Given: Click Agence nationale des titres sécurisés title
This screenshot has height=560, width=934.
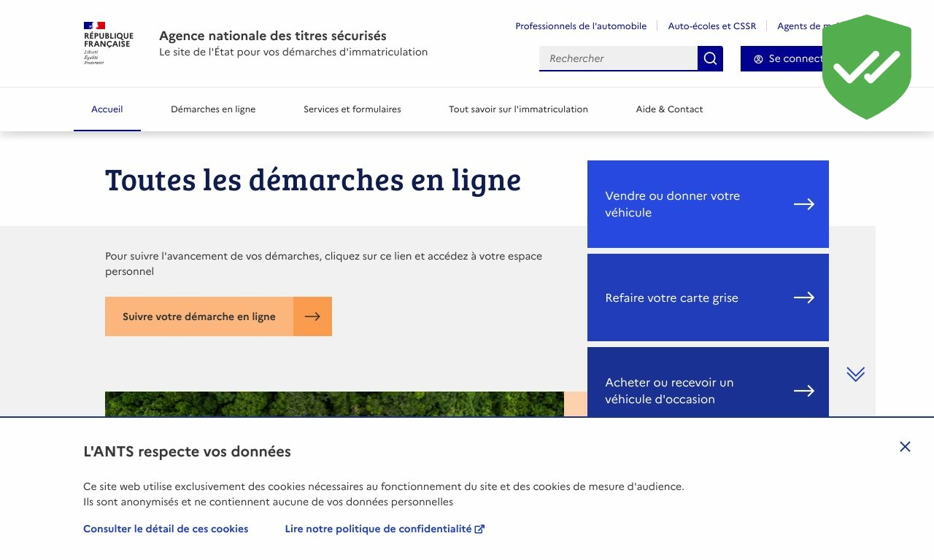Looking at the screenshot, I should click(x=273, y=36).
